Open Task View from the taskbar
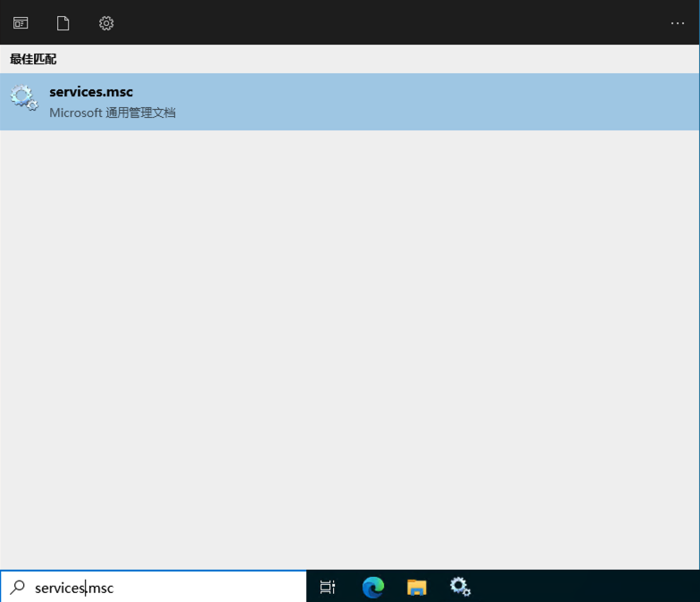The width and height of the screenshot is (700, 602). 328,587
